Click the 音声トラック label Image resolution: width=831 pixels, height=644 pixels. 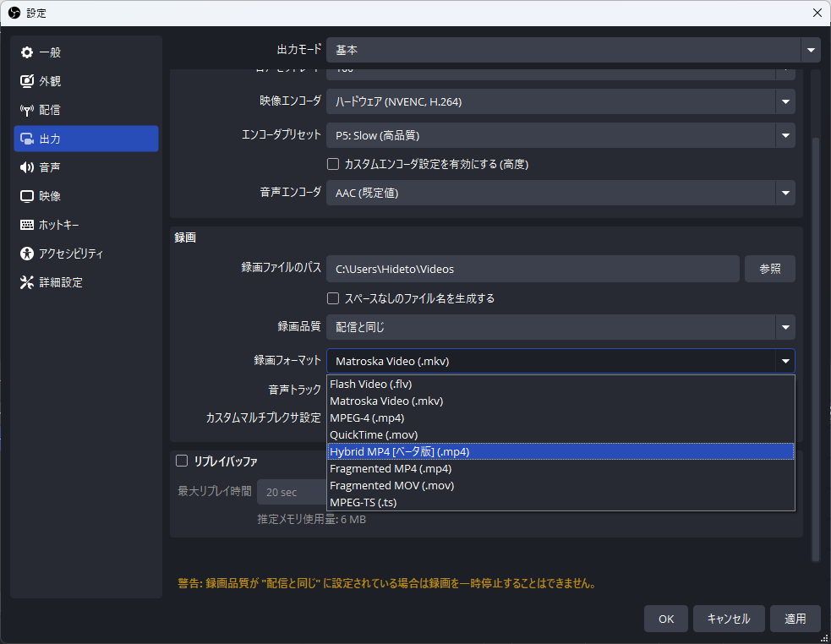pyautogui.click(x=295, y=390)
